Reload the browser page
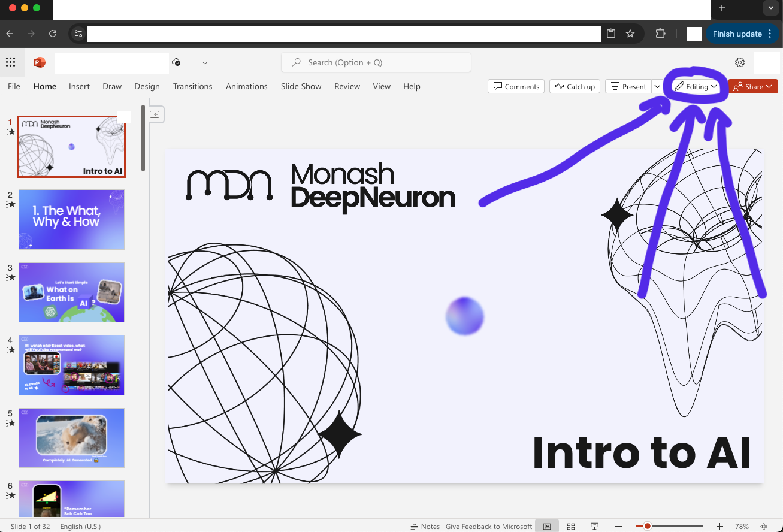Image resolution: width=783 pixels, height=532 pixels. 53,34
